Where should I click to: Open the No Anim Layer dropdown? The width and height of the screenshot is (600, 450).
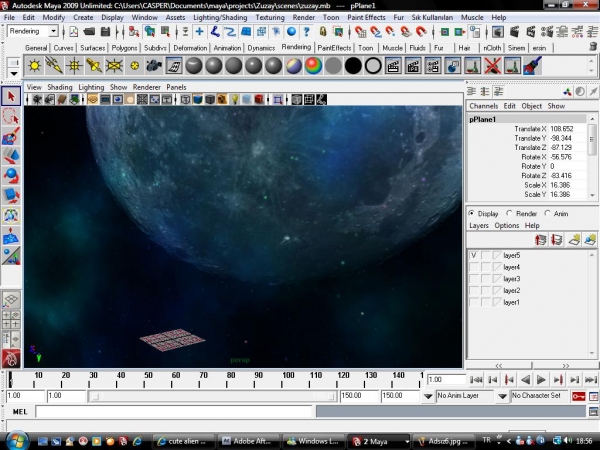point(428,396)
